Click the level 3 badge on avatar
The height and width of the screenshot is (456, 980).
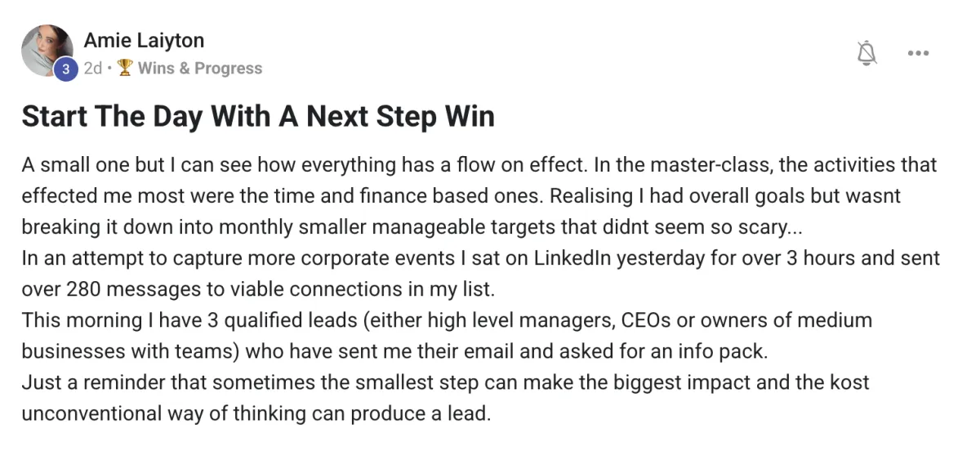pyautogui.click(x=66, y=69)
